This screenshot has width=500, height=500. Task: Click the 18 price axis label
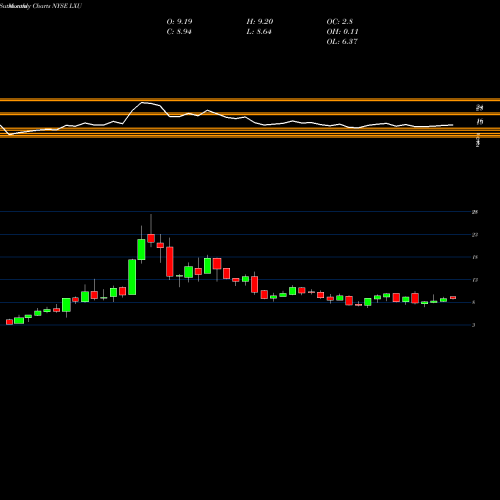point(475,257)
